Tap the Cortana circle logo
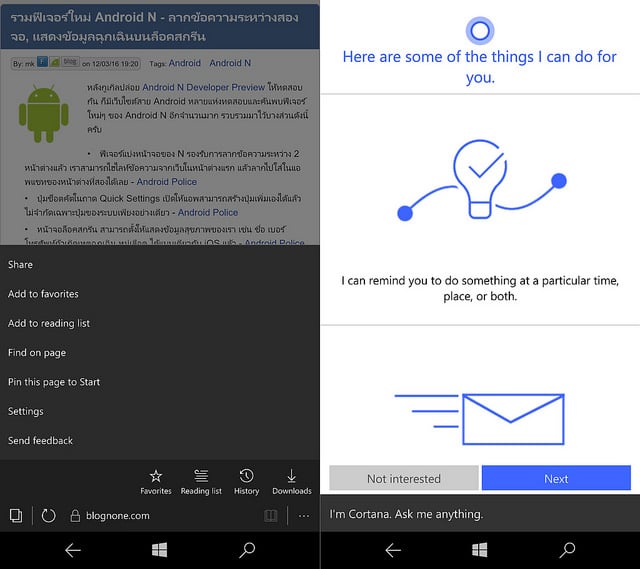The height and width of the screenshot is (569, 640). [x=480, y=31]
